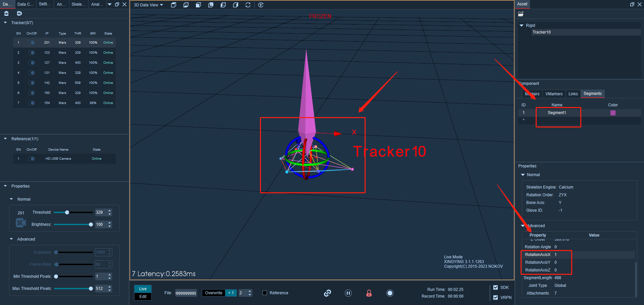
Task: Click the fourth cube view icon in 3D toolbar
Action: [x=211, y=5]
